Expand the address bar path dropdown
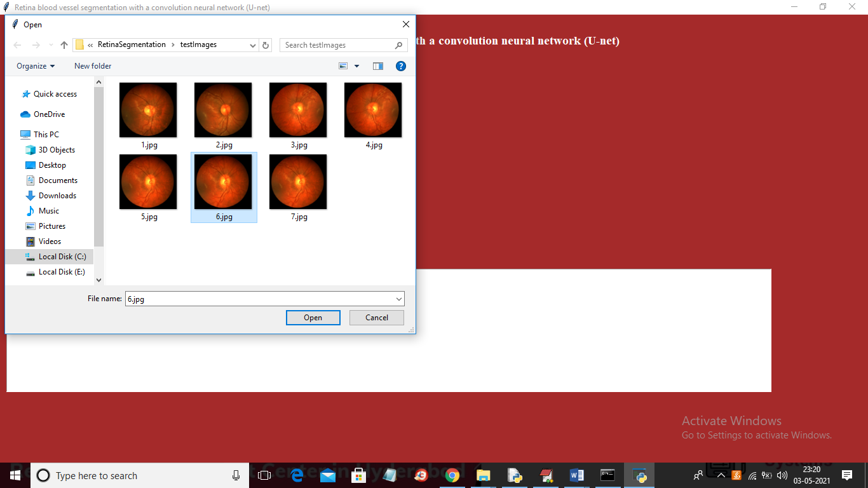The image size is (868, 488). coord(253,45)
